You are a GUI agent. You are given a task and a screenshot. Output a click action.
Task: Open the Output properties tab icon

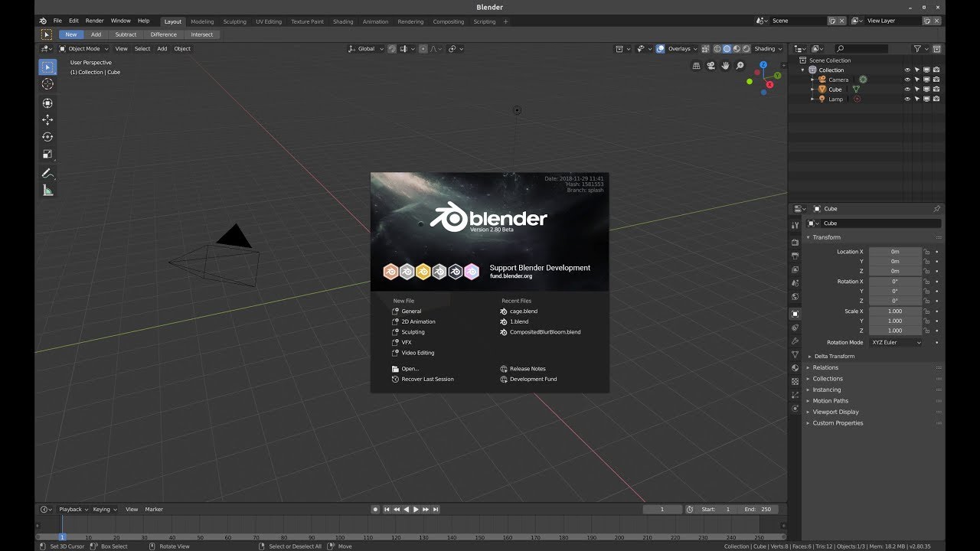tap(795, 256)
